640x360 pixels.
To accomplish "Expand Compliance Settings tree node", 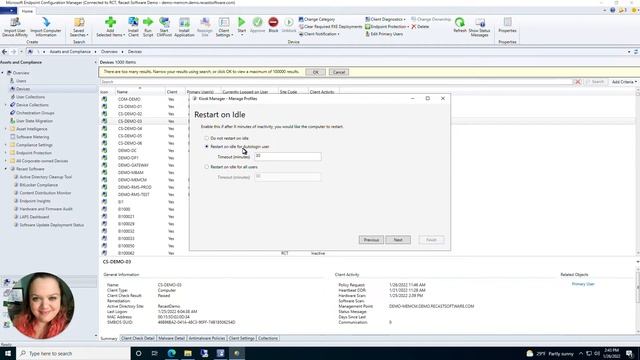I will point(6,145).
